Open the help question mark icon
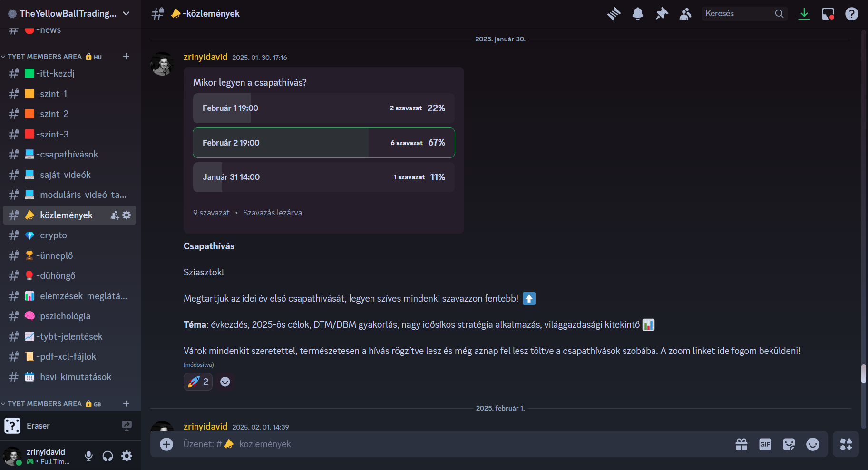Image resolution: width=868 pixels, height=470 pixels. (852, 14)
